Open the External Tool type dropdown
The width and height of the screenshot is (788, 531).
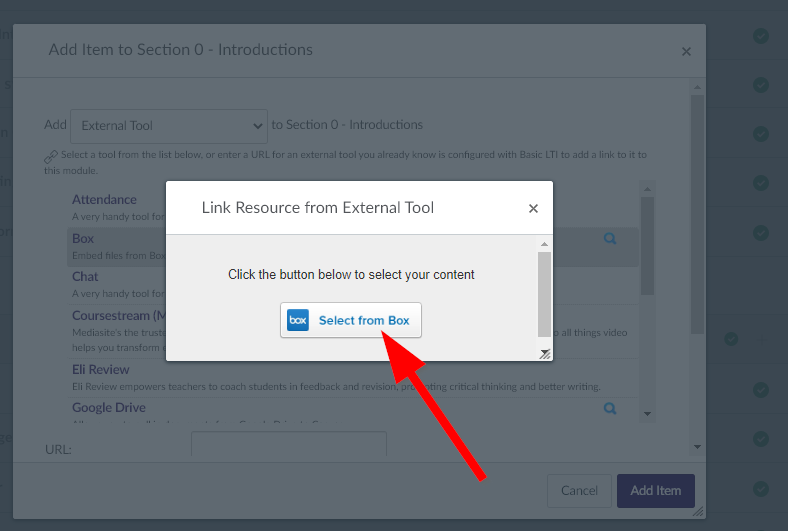169,126
